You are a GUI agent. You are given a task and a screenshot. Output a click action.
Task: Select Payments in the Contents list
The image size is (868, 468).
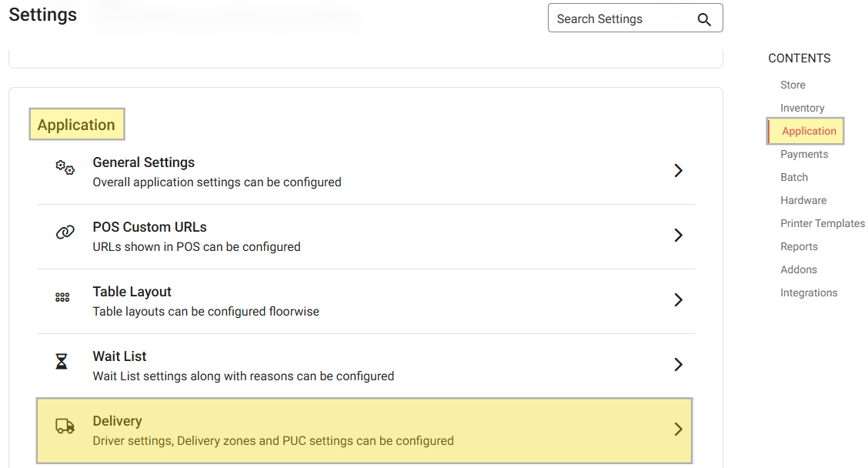coord(804,154)
